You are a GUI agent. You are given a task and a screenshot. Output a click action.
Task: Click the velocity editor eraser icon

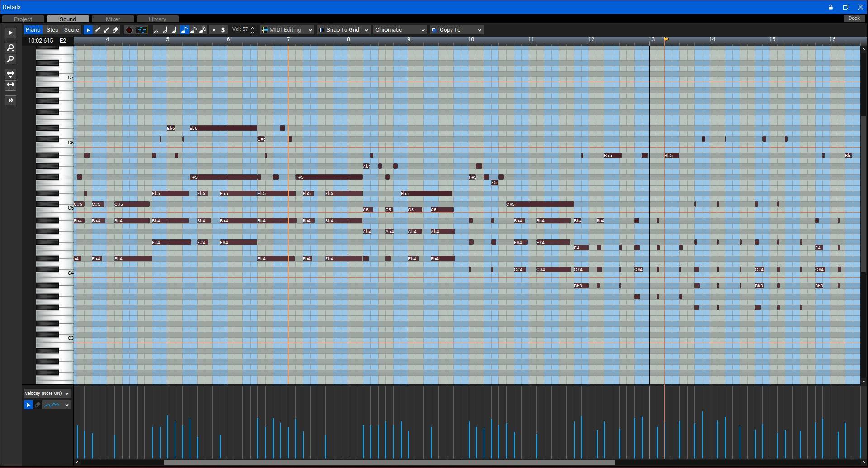pos(38,405)
